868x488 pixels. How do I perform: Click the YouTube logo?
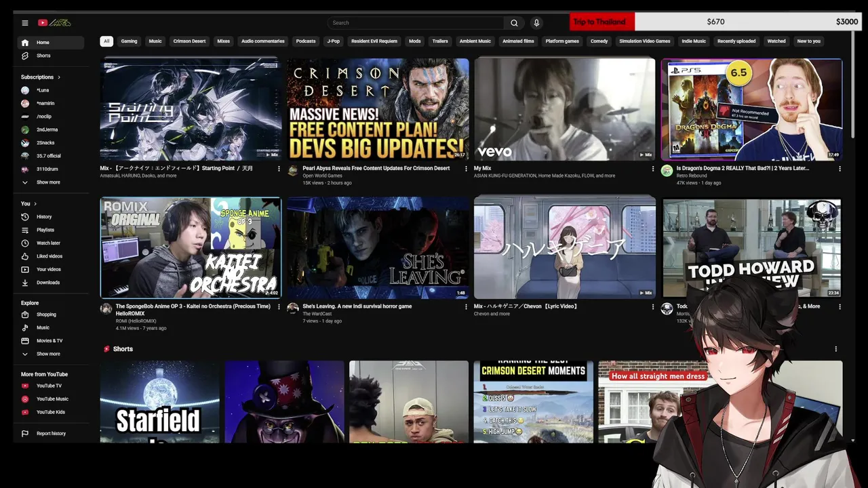click(54, 22)
